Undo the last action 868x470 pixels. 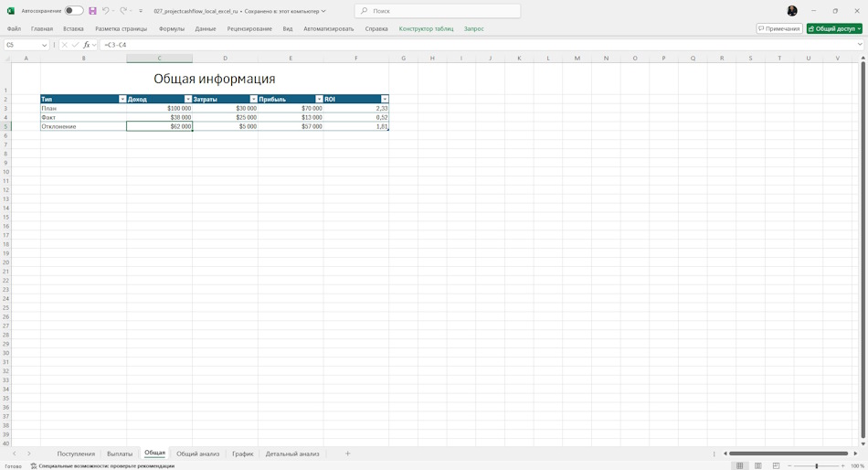point(105,11)
